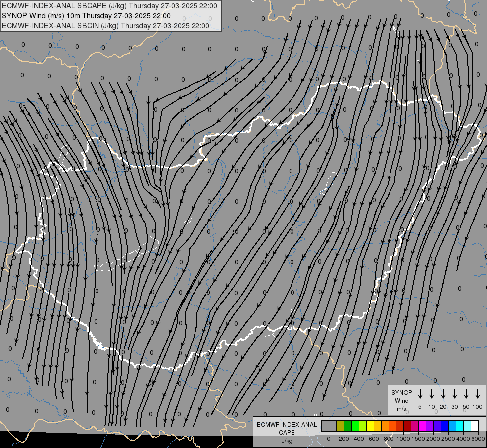Click the wind arrow above the 100 label

[x=478, y=394]
